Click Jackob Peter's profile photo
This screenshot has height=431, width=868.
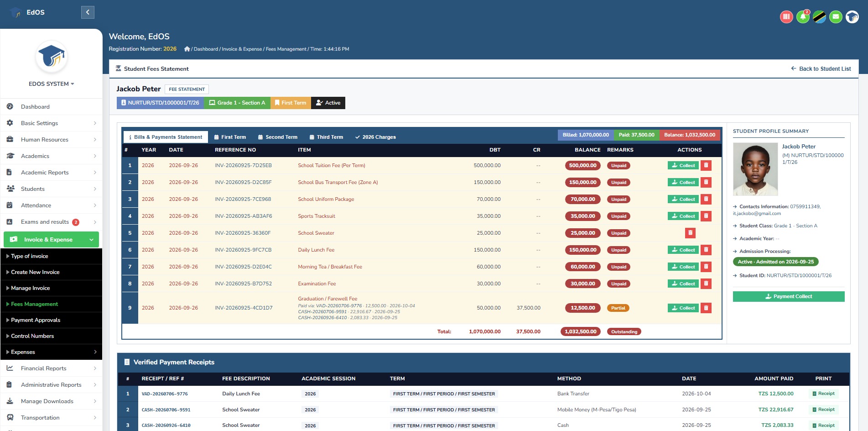[755, 169]
